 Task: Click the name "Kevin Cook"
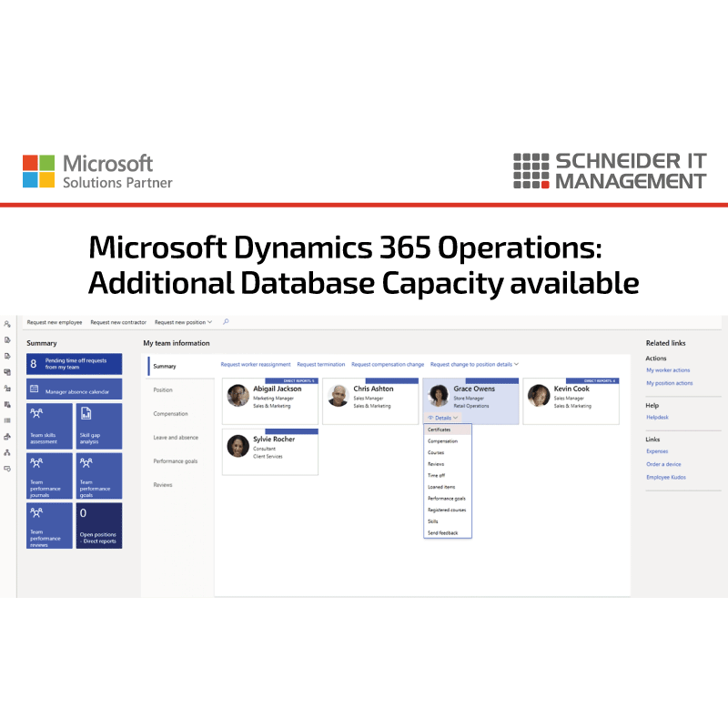pos(571,389)
